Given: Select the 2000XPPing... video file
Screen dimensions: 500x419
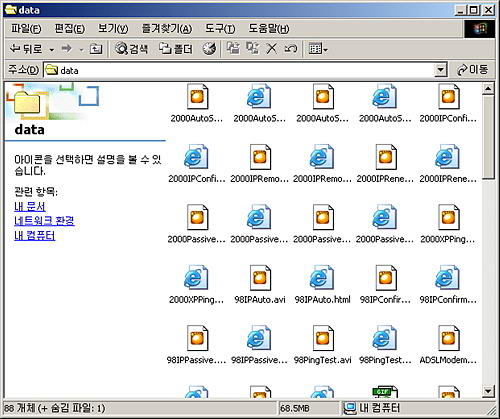Looking at the screenshot, I should [x=448, y=224].
